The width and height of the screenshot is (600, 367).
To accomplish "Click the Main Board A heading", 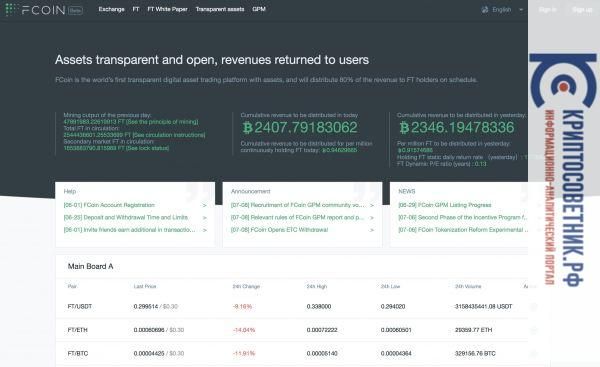I will (90, 266).
